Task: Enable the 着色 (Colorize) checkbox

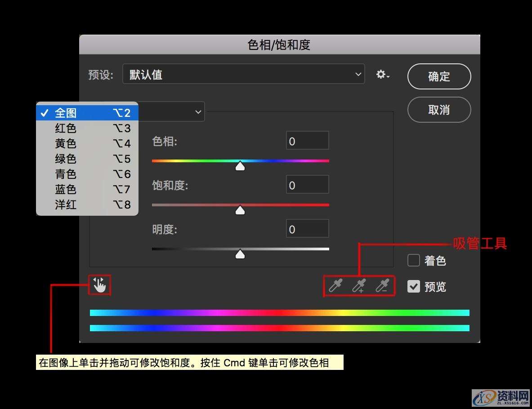Action: tap(413, 260)
